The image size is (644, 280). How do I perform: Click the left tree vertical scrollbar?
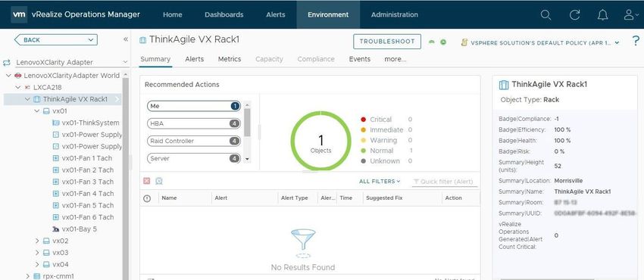[x=126, y=176]
